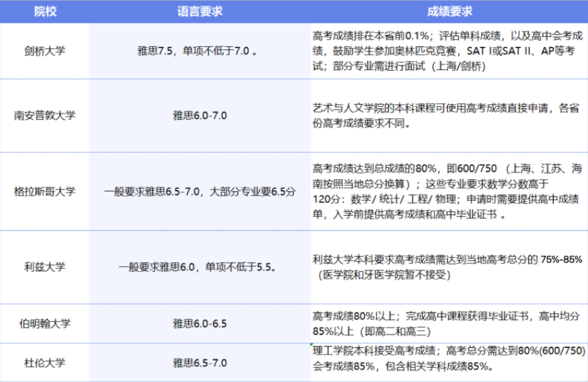Viewport: 588px width, 382px height.
Task: Select the 成绩要求 column header
Action: [x=449, y=11]
